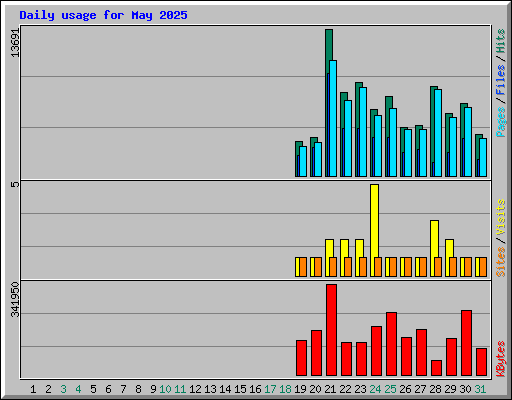The image size is (512, 400).
Task: Click the day 15 axis label
Action: point(240,389)
